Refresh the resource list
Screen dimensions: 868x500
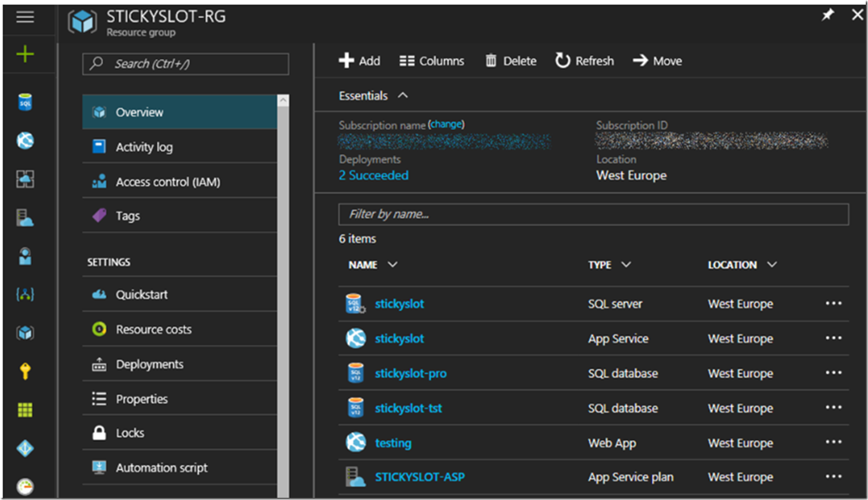(x=585, y=61)
